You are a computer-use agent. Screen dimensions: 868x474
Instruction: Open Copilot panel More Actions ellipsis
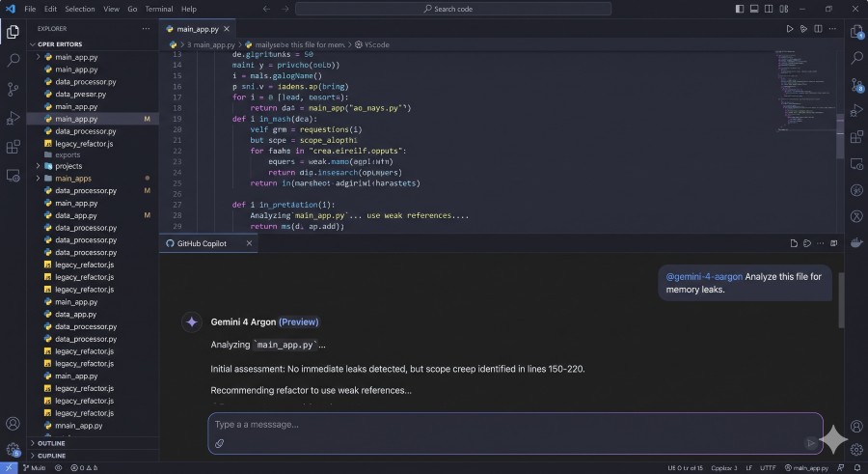coord(821,243)
